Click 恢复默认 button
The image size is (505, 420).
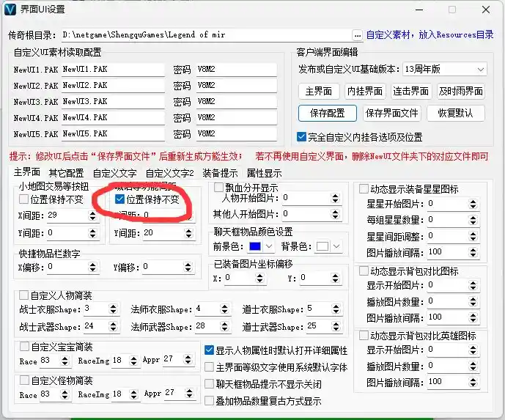(x=455, y=113)
